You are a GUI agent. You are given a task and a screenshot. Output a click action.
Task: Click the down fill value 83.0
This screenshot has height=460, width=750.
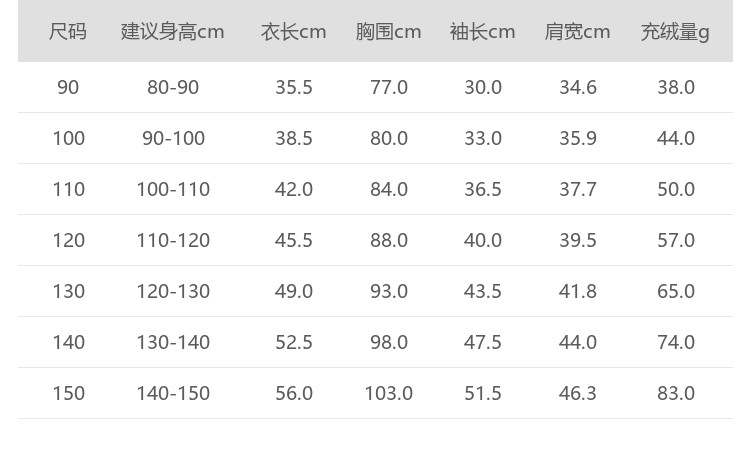[676, 393]
